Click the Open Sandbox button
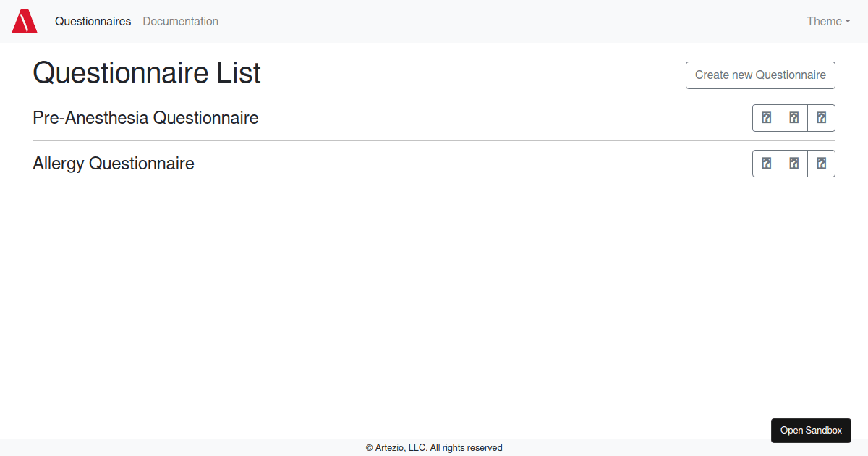Screen dimensions: 868x456 811,430
